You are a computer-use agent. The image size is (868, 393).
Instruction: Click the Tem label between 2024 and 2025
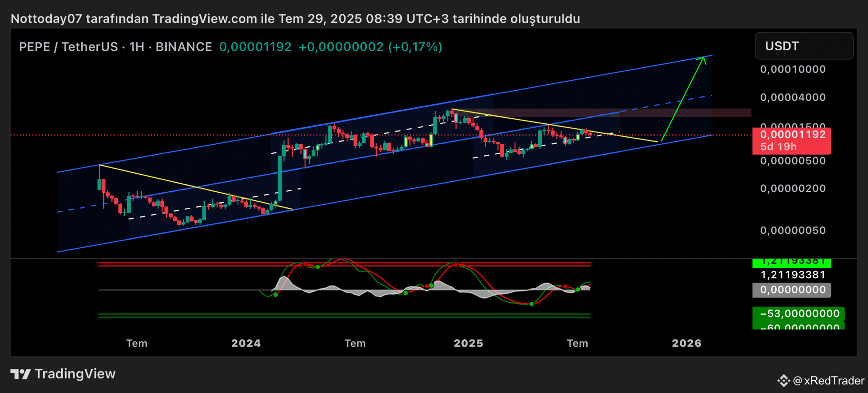[355, 343]
